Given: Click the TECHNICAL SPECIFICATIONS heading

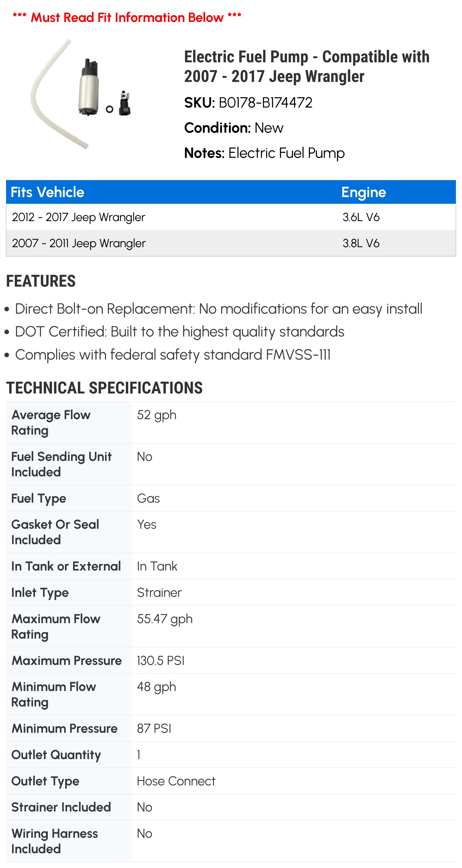Looking at the screenshot, I should [x=104, y=388].
